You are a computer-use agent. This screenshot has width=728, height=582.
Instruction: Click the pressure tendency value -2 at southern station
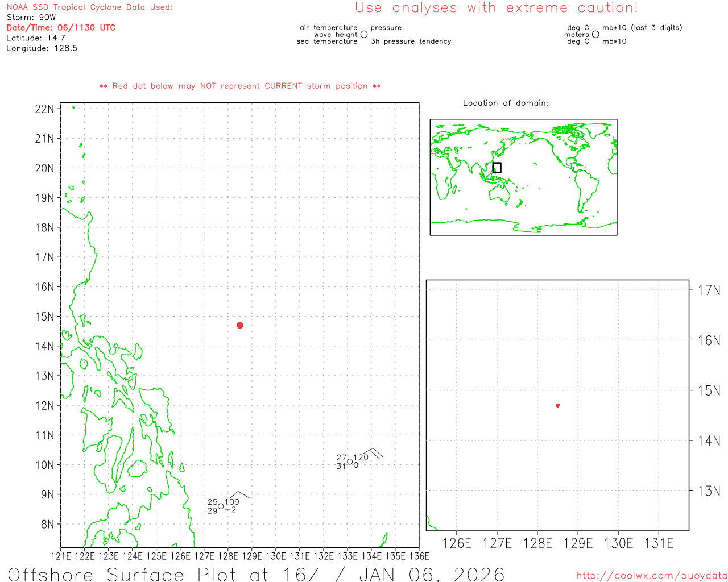[230, 510]
